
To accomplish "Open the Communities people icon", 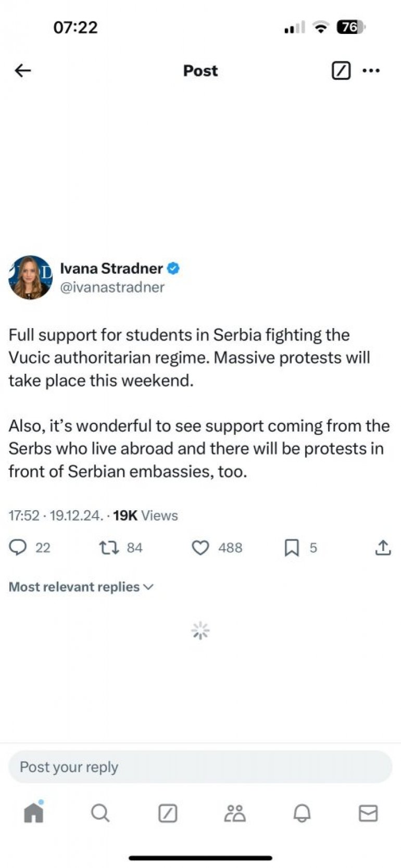I will (235, 813).
